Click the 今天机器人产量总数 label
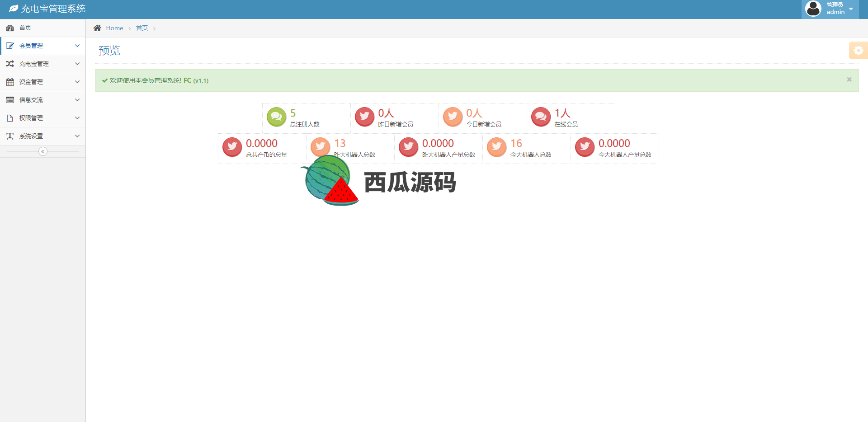 pos(625,155)
